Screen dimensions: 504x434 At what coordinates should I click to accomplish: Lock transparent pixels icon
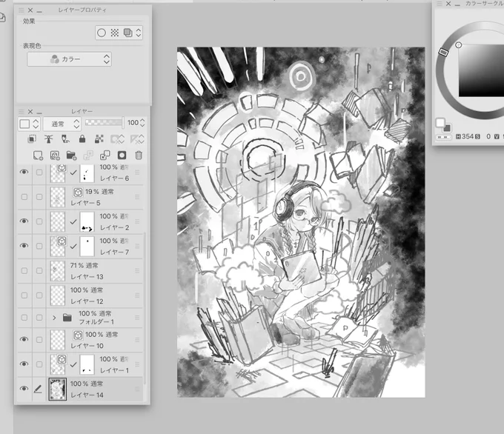click(x=99, y=139)
